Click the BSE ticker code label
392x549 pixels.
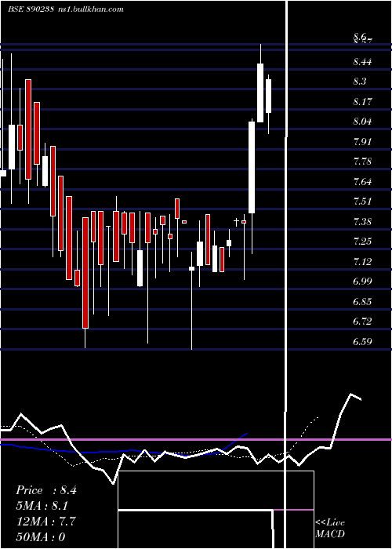click(x=31, y=9)
